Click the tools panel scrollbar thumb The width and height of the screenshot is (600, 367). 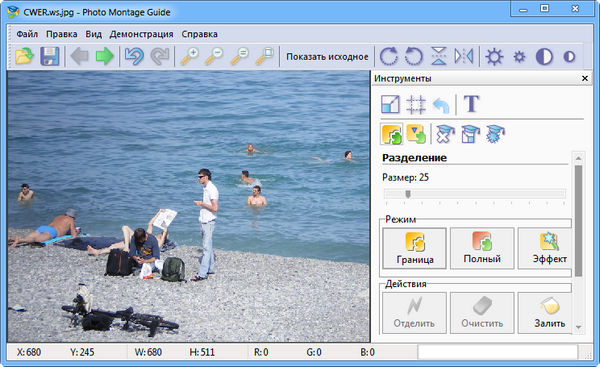(578, 220)
